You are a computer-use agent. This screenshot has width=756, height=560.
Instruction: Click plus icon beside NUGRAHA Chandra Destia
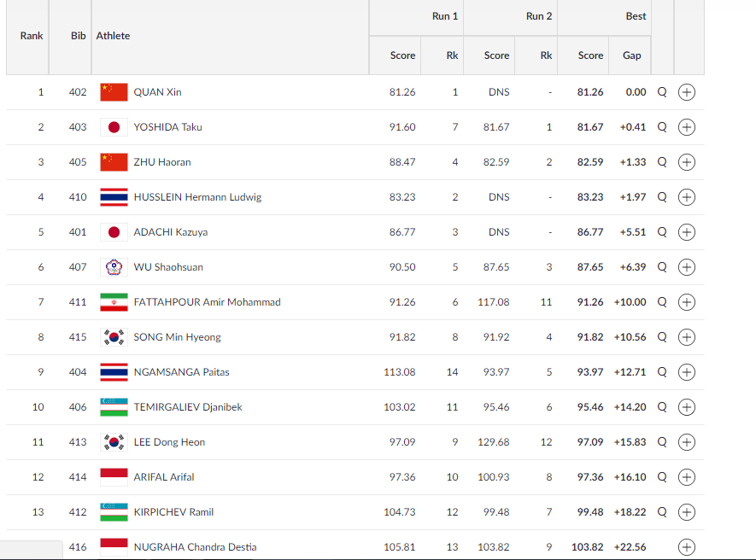point(687,547)
